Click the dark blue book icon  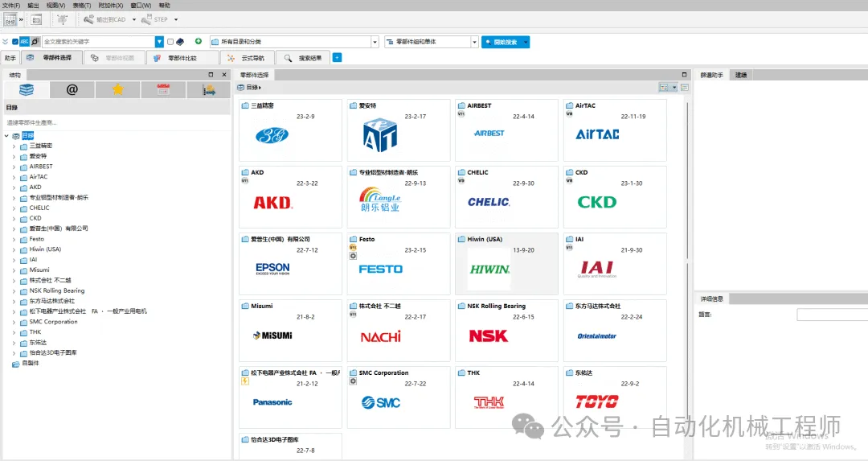180,42
